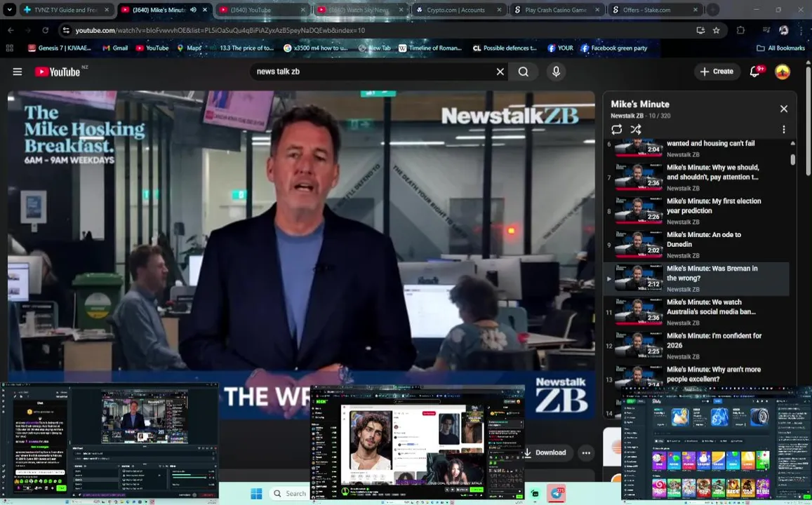Image resolution: width=812 pixels, height=505 pixels.
Task: Open the Maps bookmark
Action: coord(189,48)
